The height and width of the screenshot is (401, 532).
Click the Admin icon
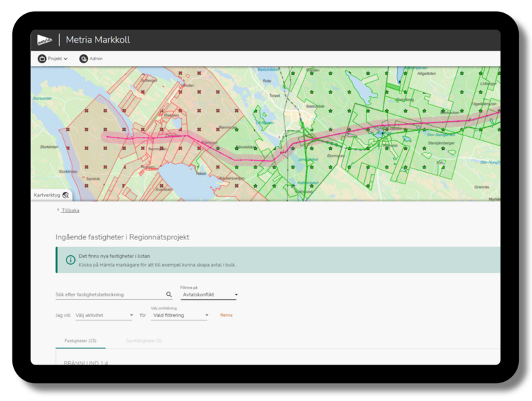tap(83, 58)
